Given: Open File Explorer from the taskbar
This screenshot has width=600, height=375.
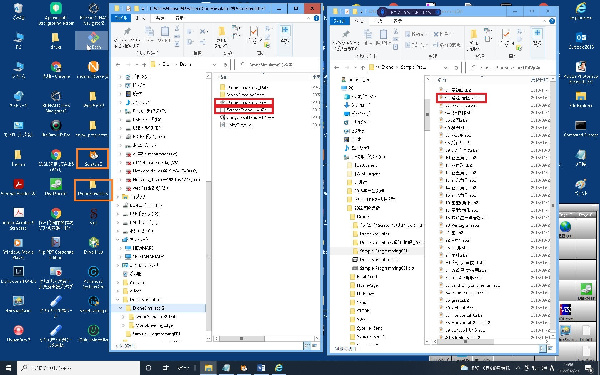Looking at the screenshot, I should [x=208, y=368].
